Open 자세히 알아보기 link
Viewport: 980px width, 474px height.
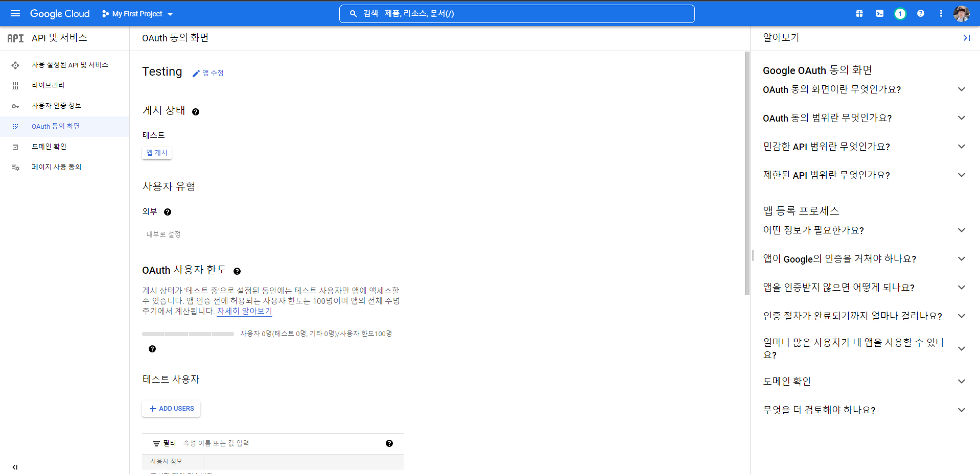coord(244,311)
